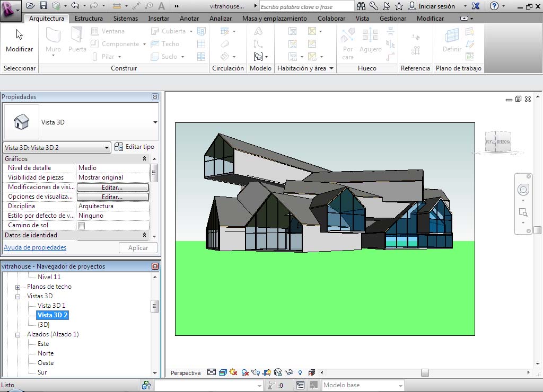The width and height of the screenshot is (543, 392).
Task: Expand the Planos de techo tree node
Action: [17, 287]
